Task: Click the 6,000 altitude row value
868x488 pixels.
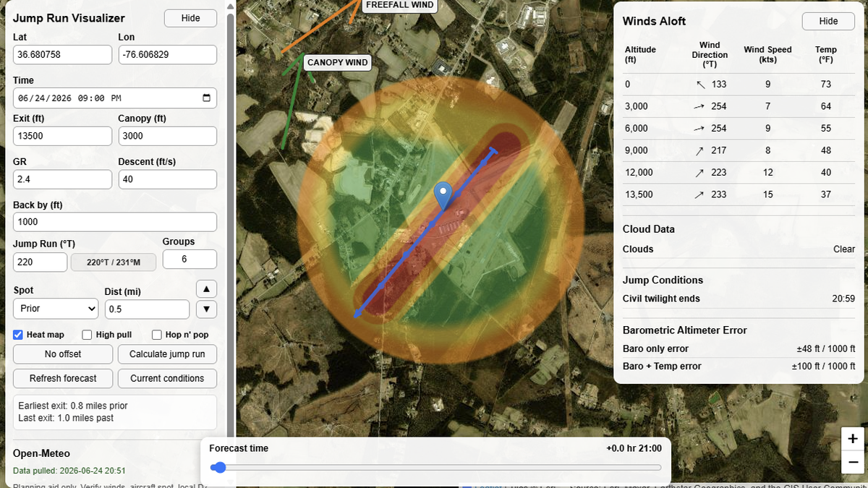Action: (637, 128)
